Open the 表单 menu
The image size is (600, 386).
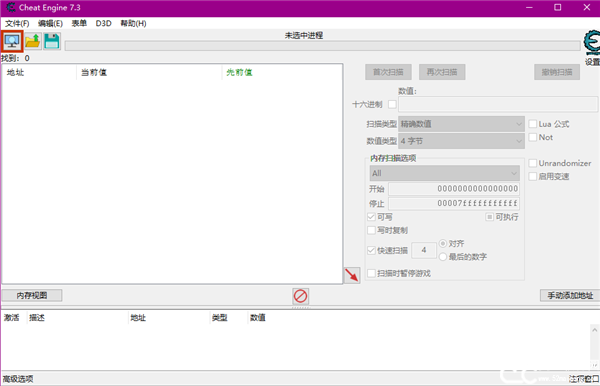coord(79,23)
